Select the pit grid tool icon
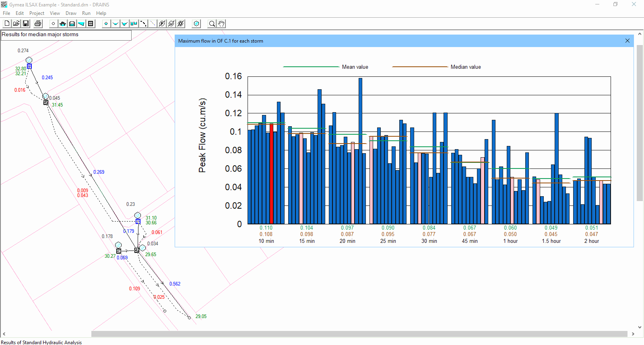 [91, 24]
